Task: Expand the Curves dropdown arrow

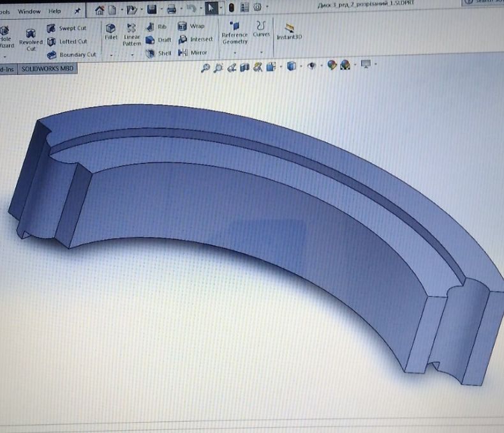Action: [262, 52]
